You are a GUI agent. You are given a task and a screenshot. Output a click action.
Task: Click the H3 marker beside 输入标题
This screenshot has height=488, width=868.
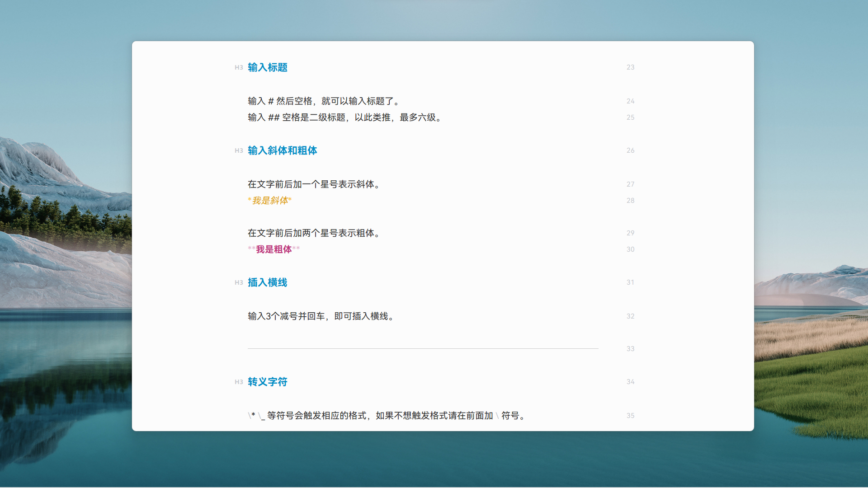click(x=239, y=68)
